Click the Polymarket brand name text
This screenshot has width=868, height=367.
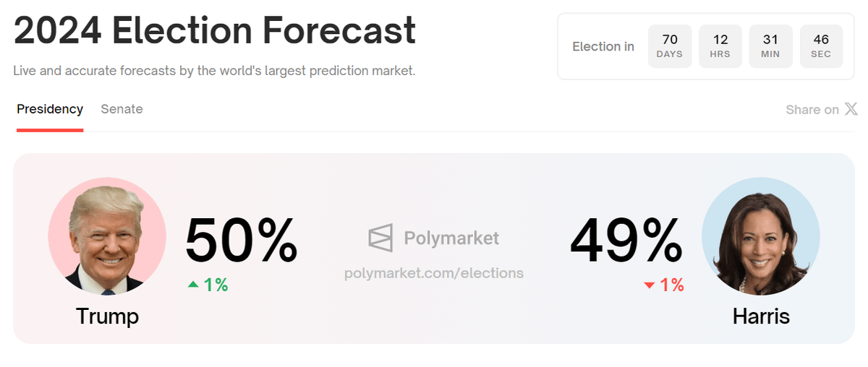451,238
